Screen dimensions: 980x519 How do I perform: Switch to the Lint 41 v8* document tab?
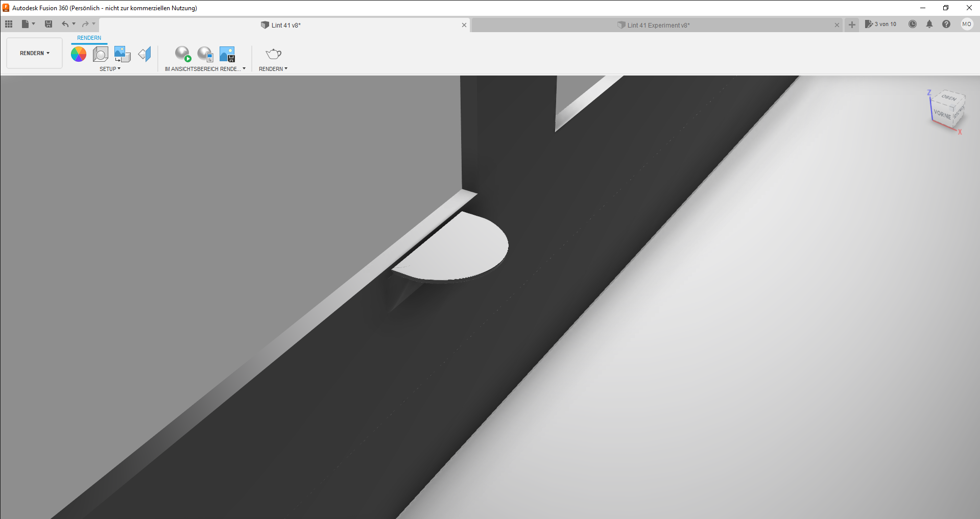[285, 25]
